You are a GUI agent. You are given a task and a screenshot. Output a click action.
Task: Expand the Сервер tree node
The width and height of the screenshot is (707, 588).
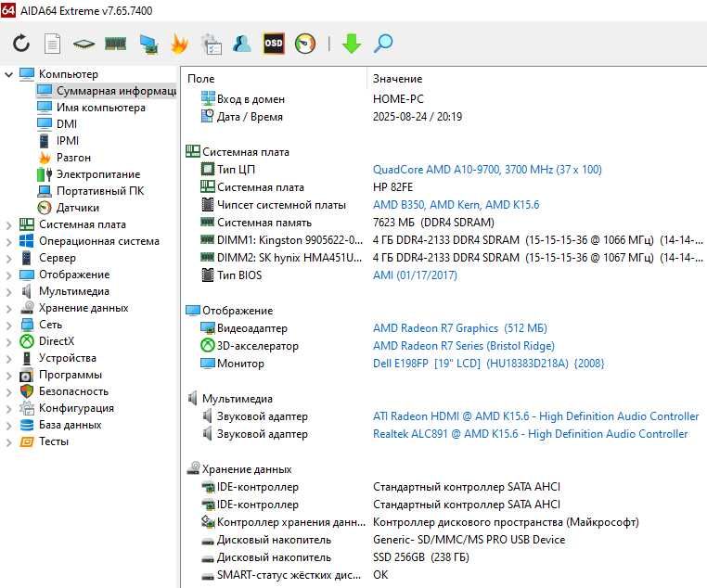pyautogui.click(x=8, y=258)
